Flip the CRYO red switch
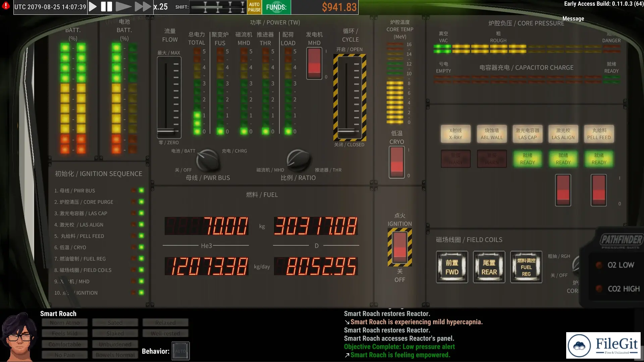644x362 pixels. (397, 162)
